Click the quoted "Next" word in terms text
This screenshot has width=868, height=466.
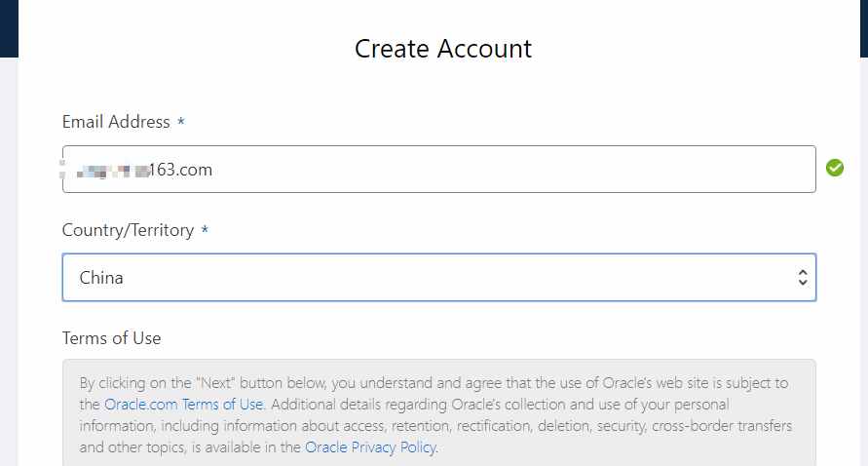point(216,383)
